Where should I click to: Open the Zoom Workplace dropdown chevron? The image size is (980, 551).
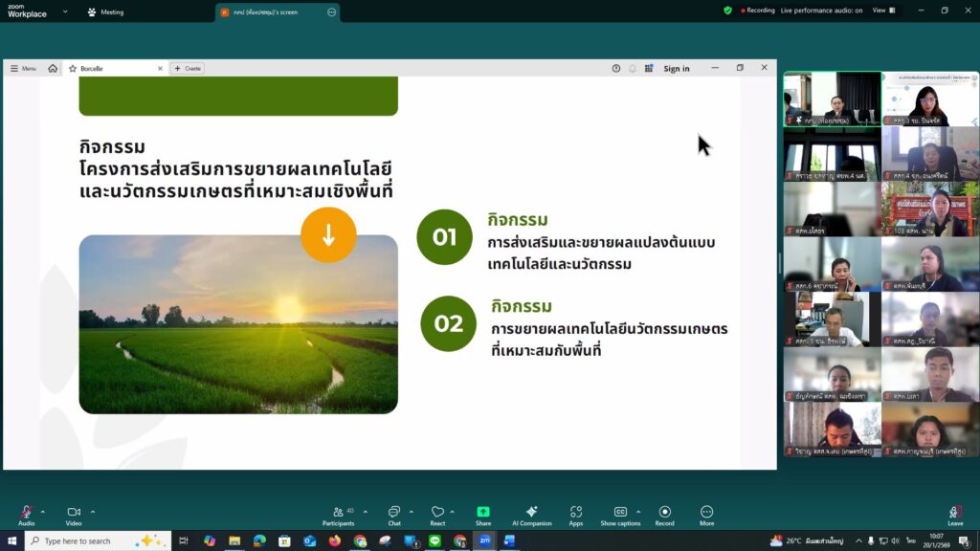pos(65,11)
